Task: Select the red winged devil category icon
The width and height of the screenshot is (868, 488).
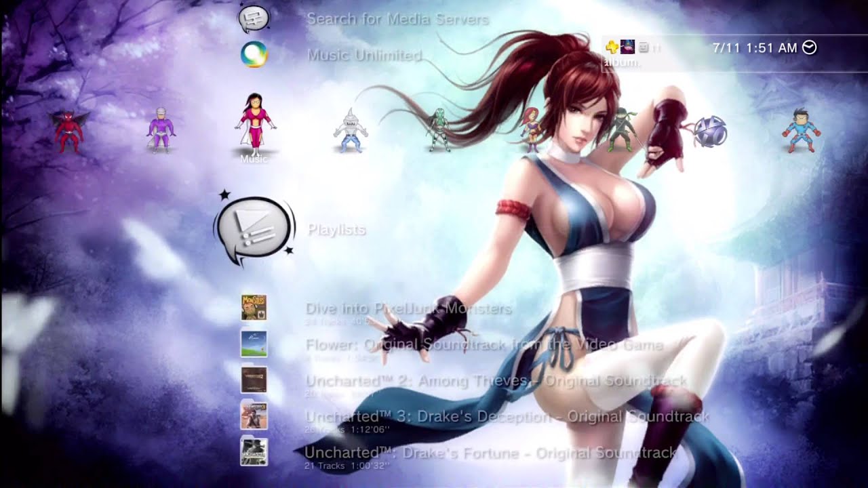Action: (x=69, y=131)
